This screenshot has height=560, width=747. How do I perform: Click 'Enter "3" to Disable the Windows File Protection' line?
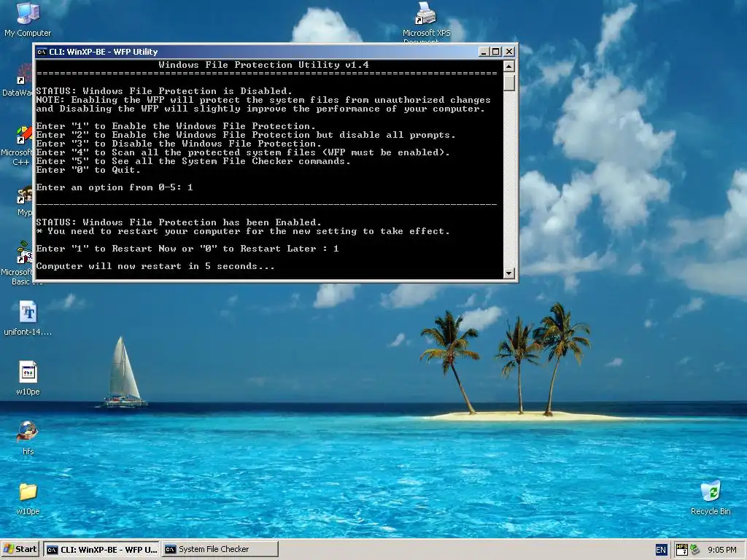pos(179,144)
